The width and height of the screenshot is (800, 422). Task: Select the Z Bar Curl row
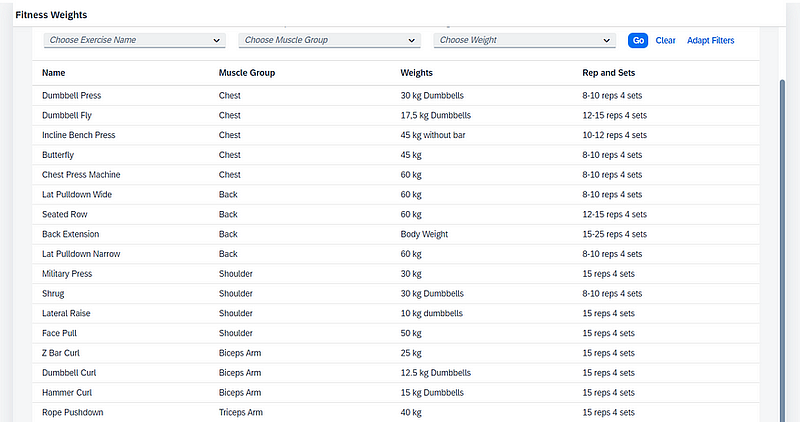click(x=395, y=353)
